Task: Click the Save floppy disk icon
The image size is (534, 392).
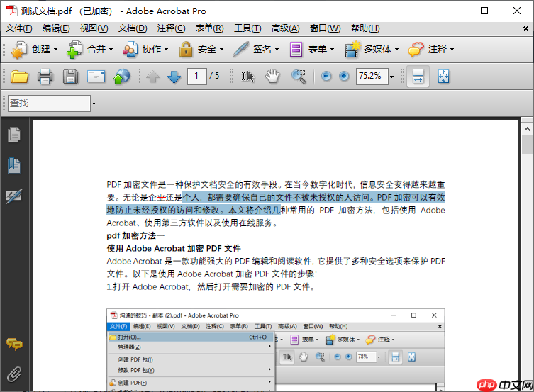Action: tap(70, 77)
